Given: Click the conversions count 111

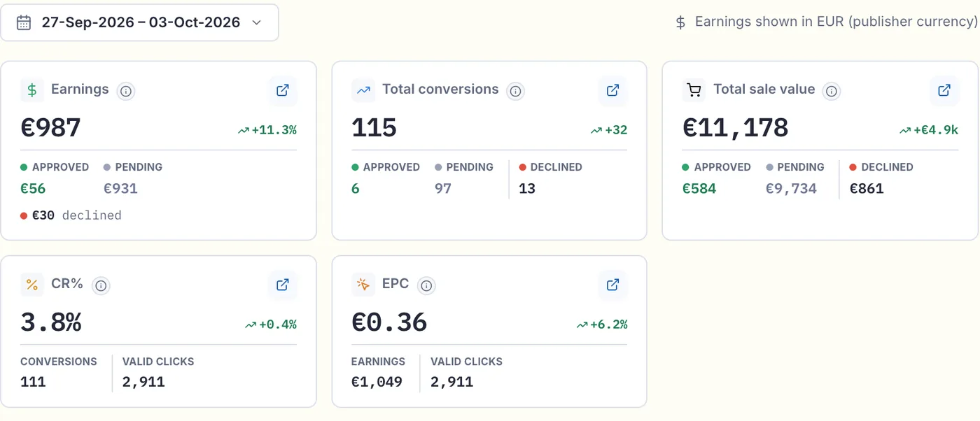Looking at the screenshot, I should click(x=33, y=382).
